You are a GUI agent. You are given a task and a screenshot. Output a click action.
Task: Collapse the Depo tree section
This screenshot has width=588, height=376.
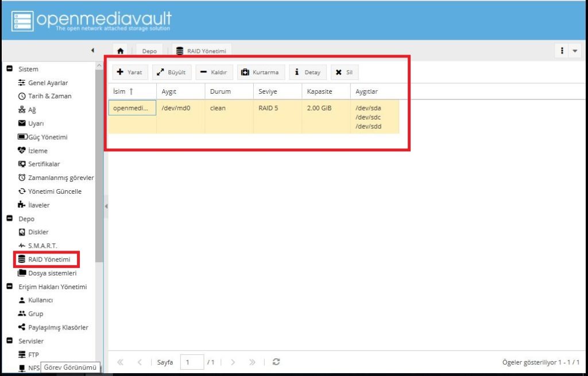coord(10,218)
